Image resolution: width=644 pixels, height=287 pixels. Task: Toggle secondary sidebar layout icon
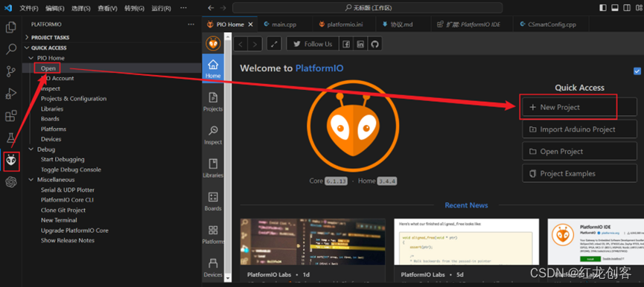pos(627,7)
